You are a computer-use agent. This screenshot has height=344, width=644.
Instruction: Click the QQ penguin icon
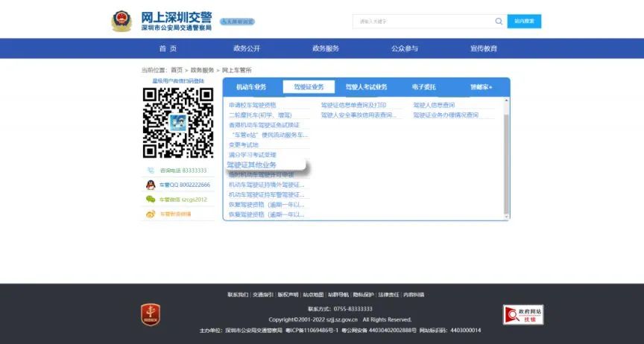click(151, 185)
